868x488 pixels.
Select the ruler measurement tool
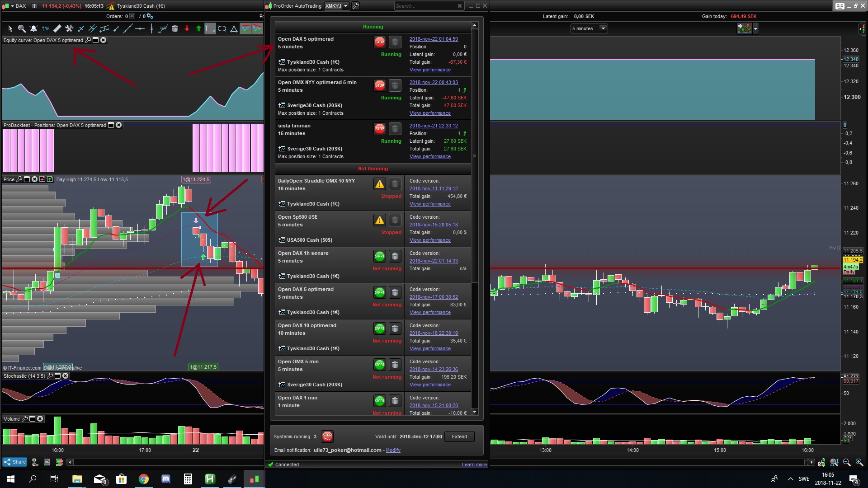coord(57,28)
